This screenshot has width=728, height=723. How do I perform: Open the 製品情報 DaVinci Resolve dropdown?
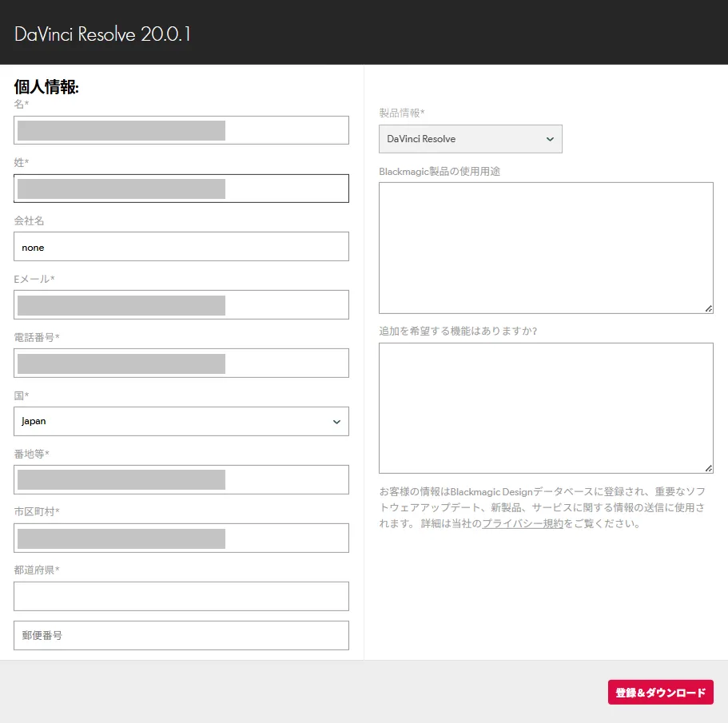471,139
